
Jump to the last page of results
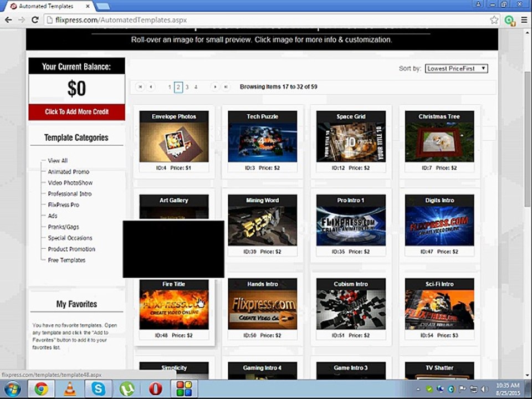226,87
